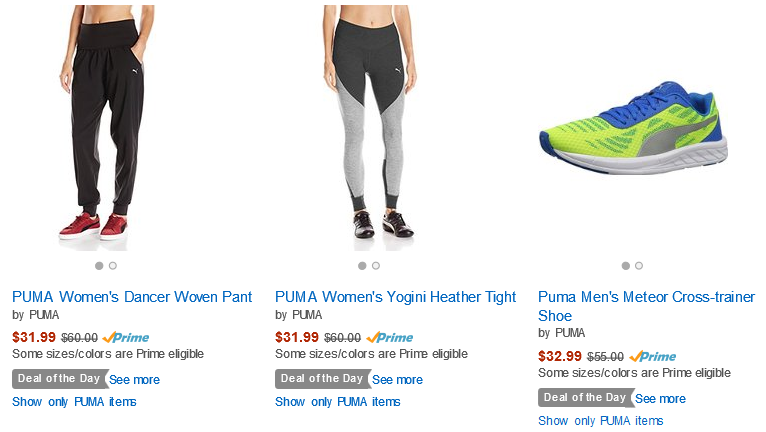Click See more beside Dancer Pant deal
Screen dimensions: 766x432
[134, 380]
